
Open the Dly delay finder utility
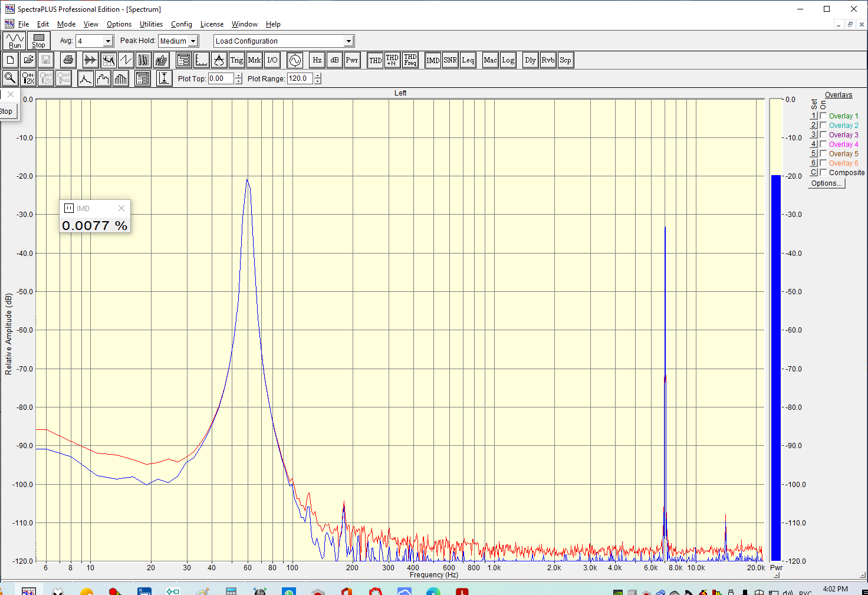531,60
